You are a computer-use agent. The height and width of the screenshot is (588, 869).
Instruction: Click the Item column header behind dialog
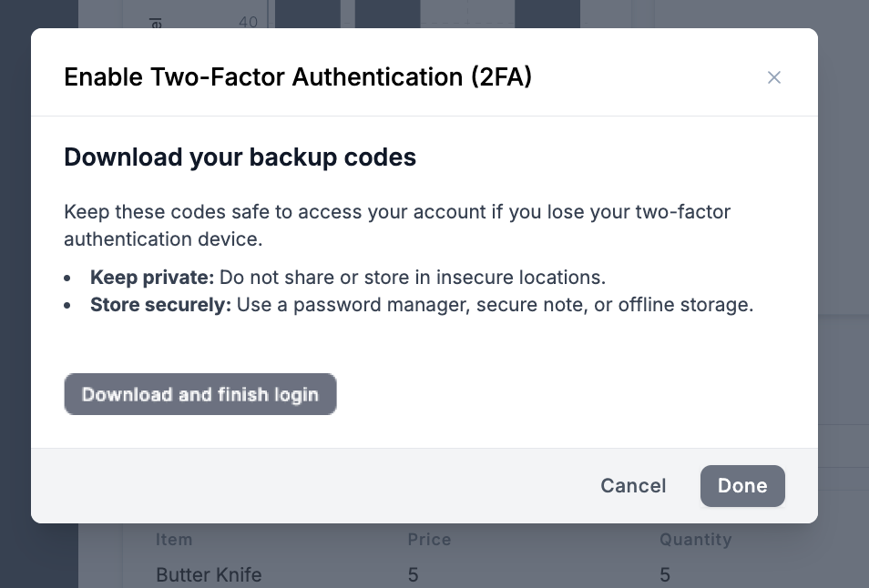click(x=173, y=540)
